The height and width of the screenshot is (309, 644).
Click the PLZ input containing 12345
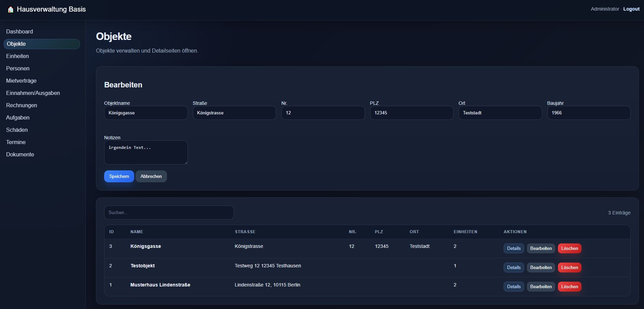click(411, 113)
